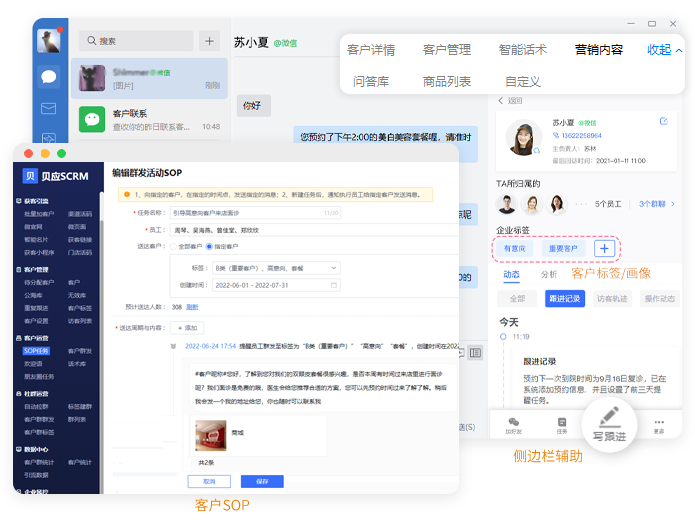Click the 2022-06-24 17:54 schedule entry
The image size is (695, 521).
211,346
